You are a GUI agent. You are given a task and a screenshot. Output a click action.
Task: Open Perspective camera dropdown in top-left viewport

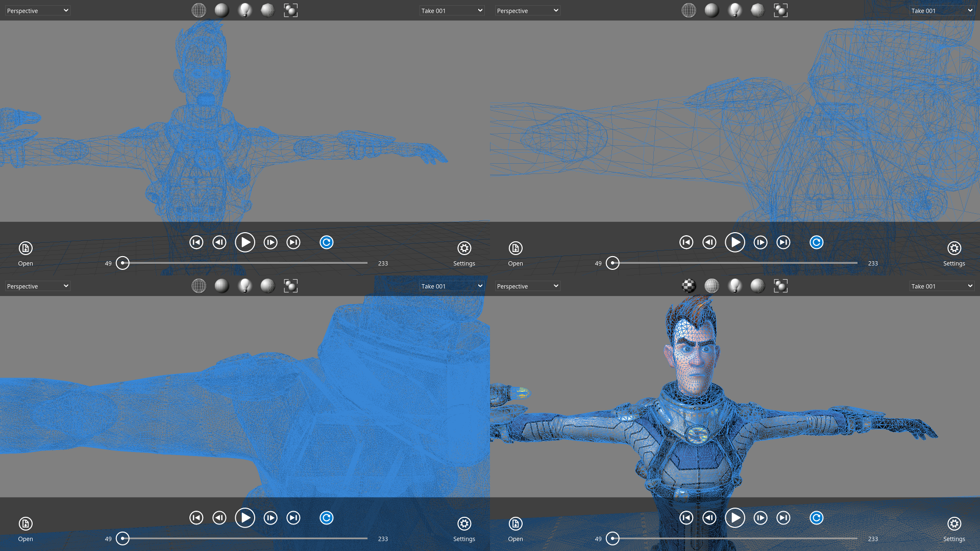pos(37,11)
